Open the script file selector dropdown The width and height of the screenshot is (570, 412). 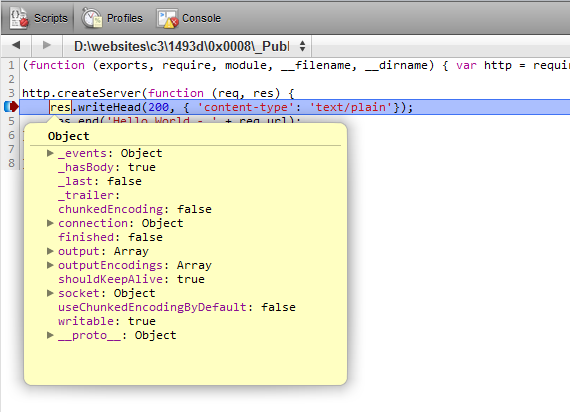tap(187, 46)
